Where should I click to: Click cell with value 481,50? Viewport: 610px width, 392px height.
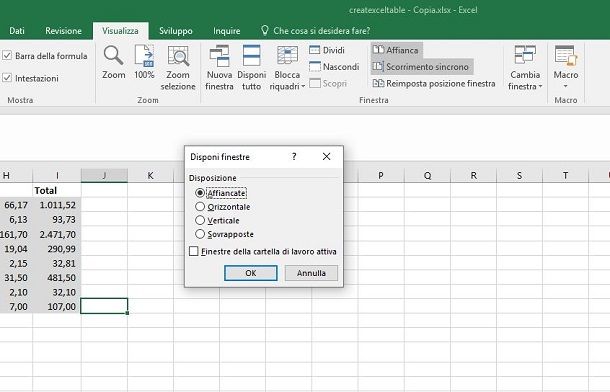[57, 278]
